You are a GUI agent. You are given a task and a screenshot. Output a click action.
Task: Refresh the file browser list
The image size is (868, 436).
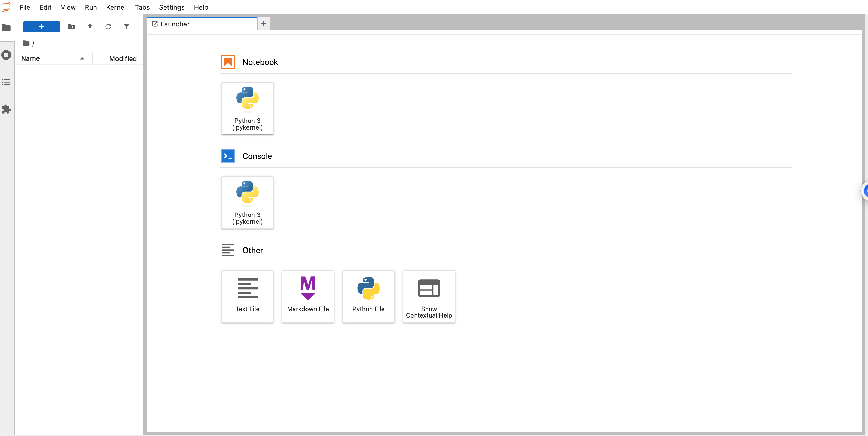coord(108,27)
